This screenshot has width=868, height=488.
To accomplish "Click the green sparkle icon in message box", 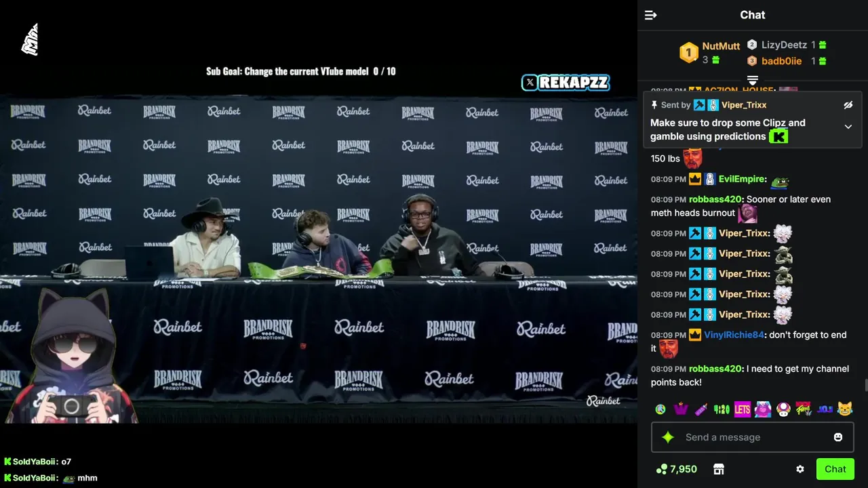I will pos(668,437).
